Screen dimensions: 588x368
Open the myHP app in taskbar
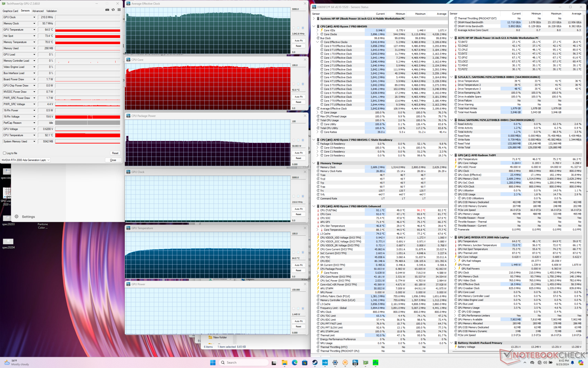(325, 362)
